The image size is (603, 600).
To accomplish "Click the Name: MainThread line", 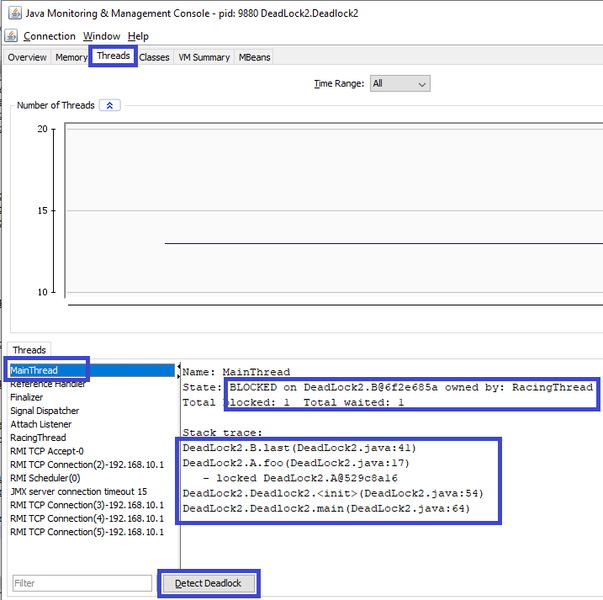I will [x=236, y=372].
